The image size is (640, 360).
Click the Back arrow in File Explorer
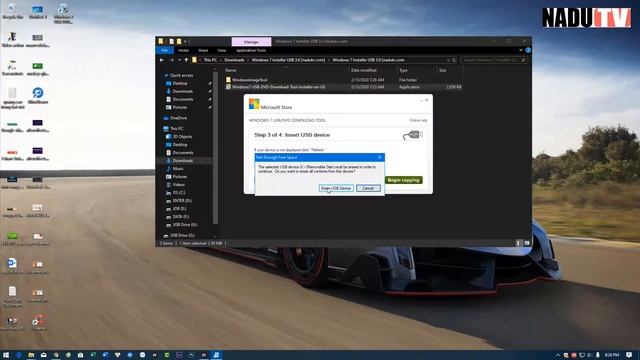tap(162, 60)
